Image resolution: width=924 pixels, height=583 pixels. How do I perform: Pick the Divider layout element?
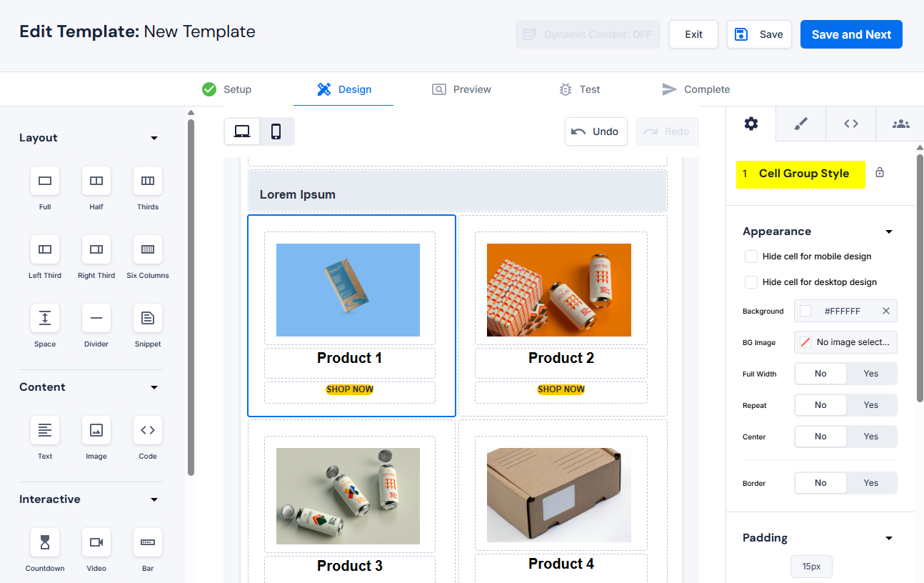96,319
